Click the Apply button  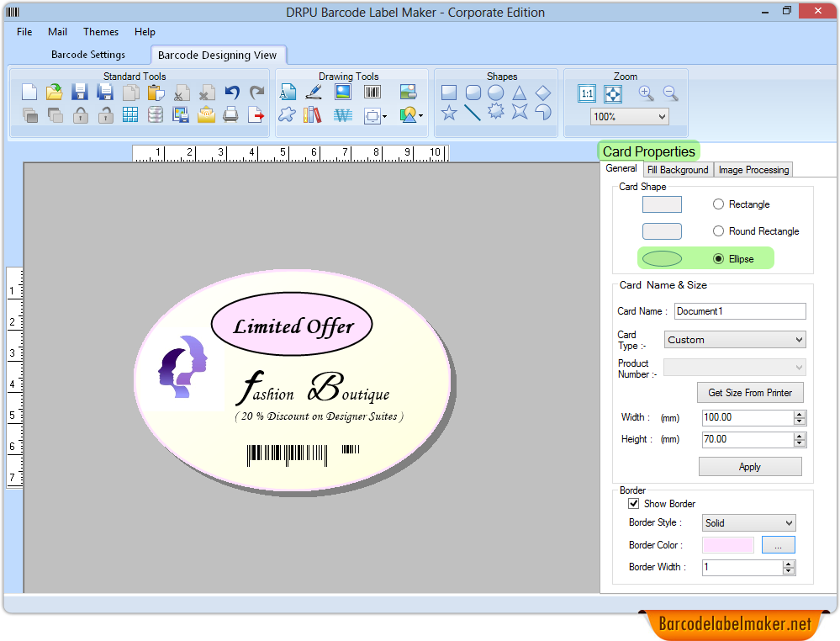(750, 467)
